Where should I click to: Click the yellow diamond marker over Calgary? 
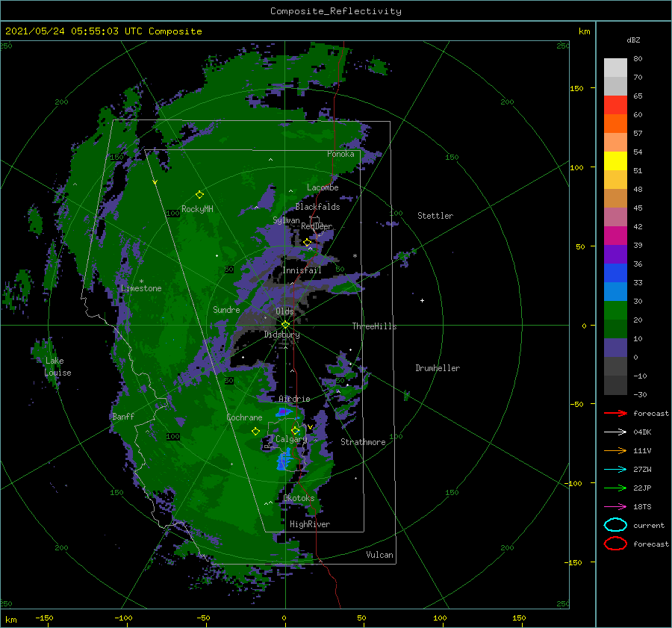(295, 430)
